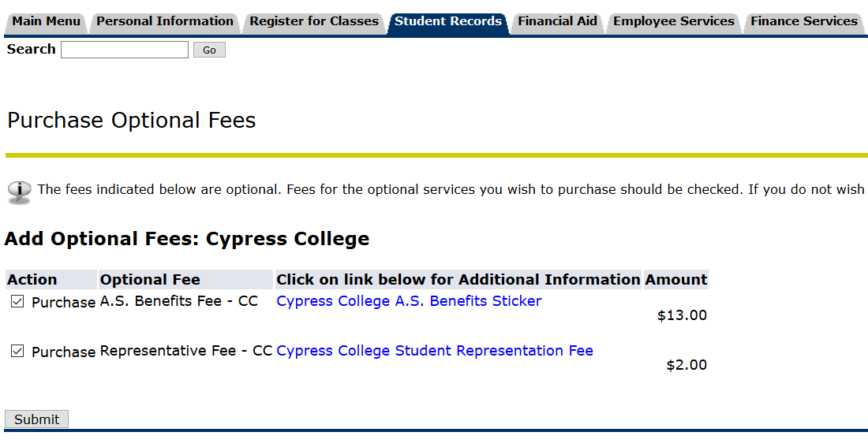Click the Purchase Optional Fees page heading

coord(132,121)
